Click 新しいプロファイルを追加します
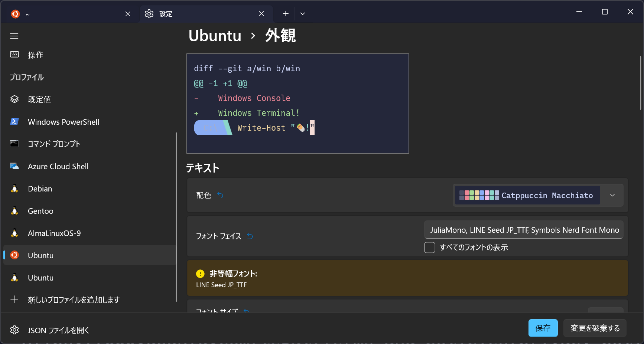Screen dimensions: 644x344 tap(89, 299)
